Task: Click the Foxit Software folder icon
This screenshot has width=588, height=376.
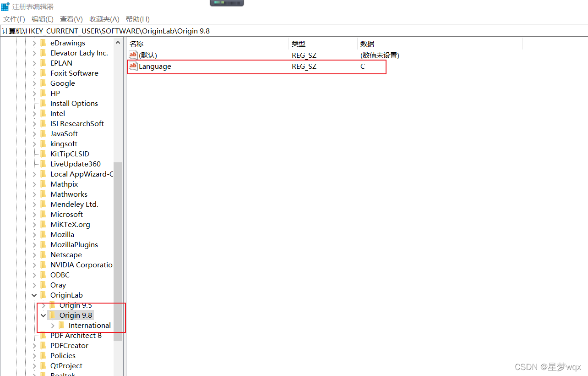Action: click(x=44, y=73)
